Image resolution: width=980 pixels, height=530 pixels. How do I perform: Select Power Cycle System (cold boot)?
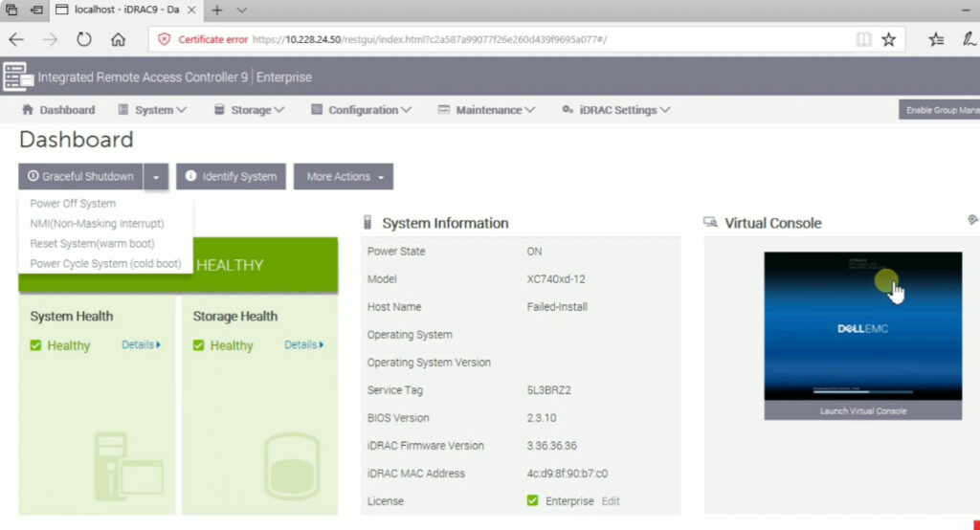pos(105,264)
